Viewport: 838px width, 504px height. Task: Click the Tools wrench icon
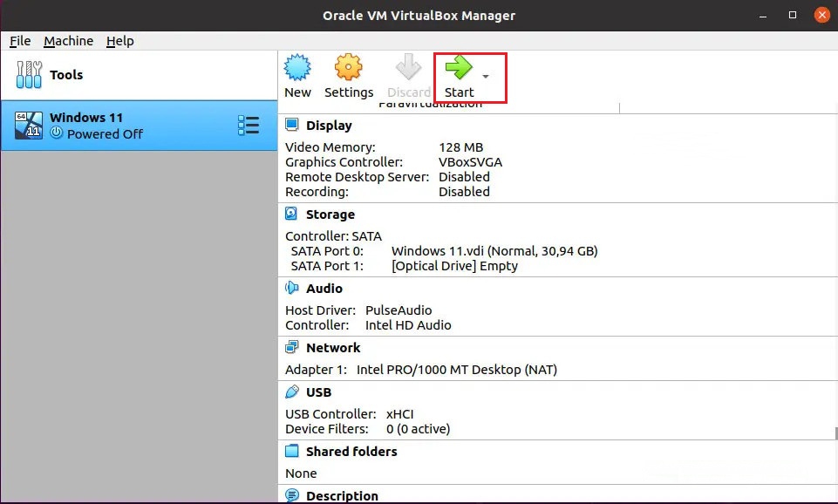(x=29, y=75)
